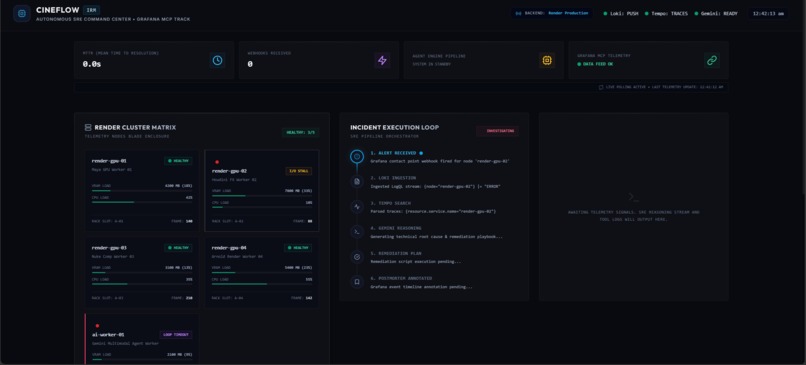Click the render-gpu-01 CPU load bar

pyautogui.click(x=142, y=202)
